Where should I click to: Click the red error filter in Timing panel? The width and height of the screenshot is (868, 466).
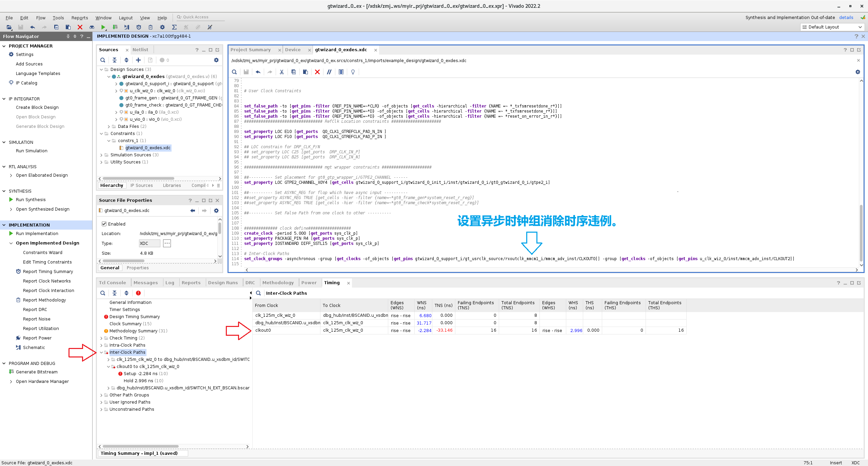138,293
